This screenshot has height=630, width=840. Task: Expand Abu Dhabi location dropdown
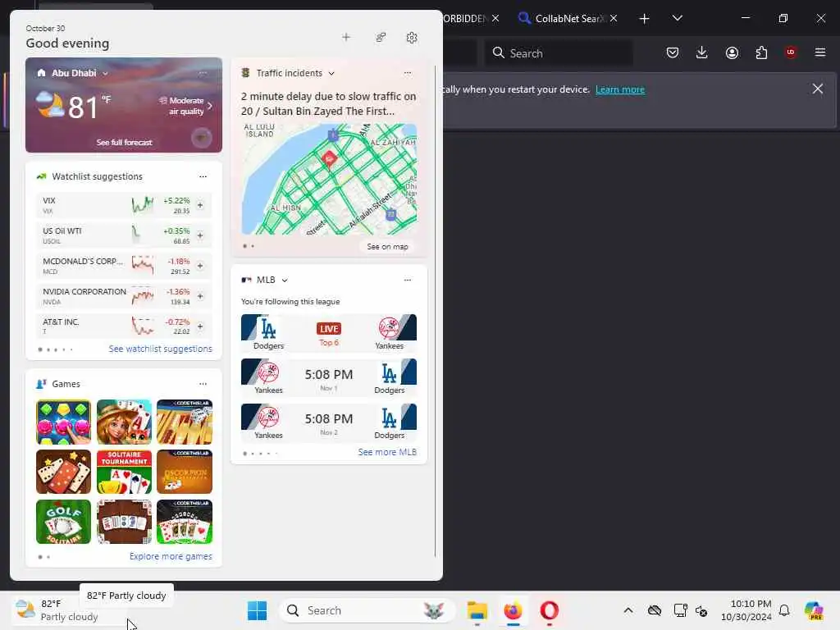click(x=106, y=73)
